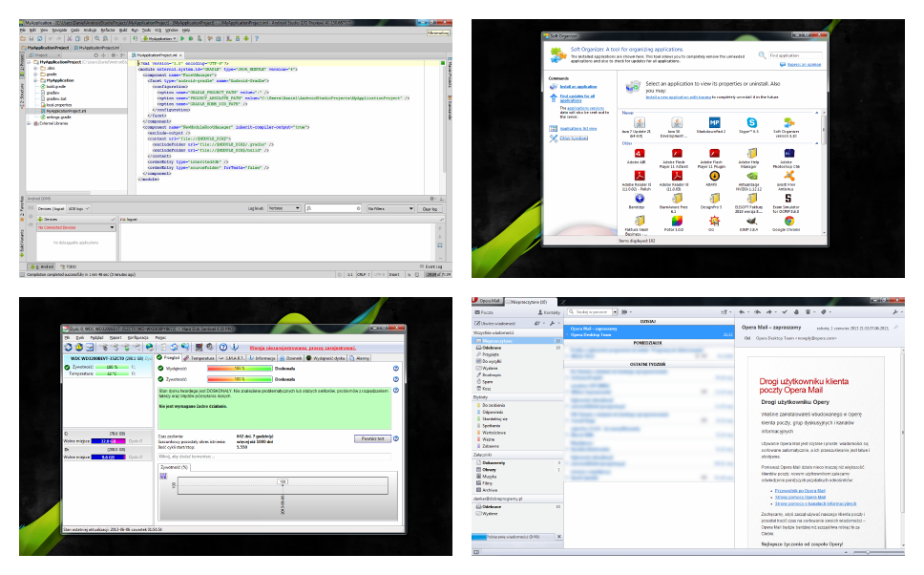
Task: Open the No Filters dropdown in Android DDMS
Action: coord(390,208)
